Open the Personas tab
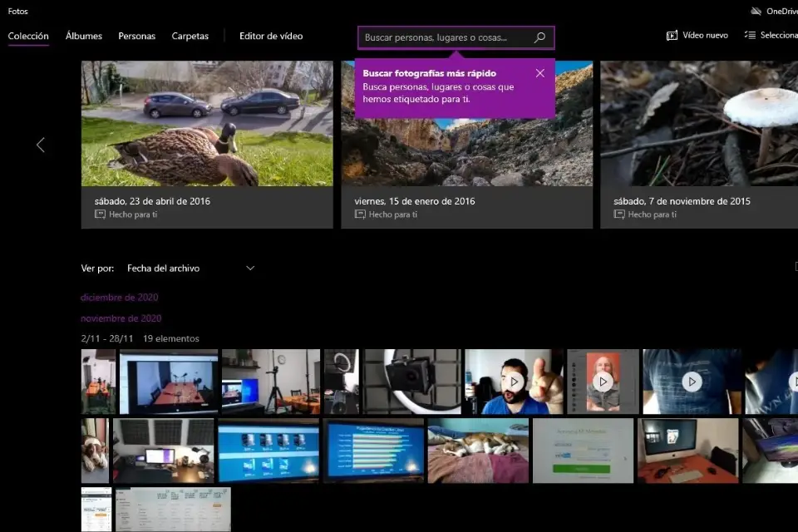 point(136,37)
